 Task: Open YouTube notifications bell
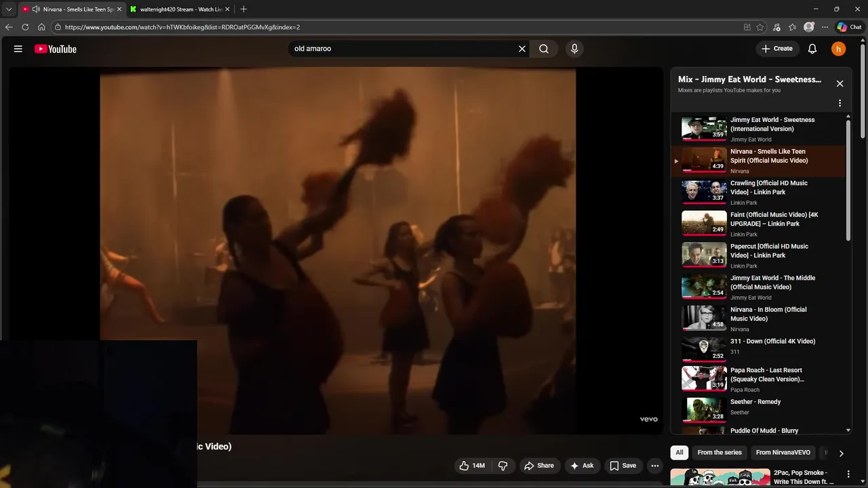[812, 49]
